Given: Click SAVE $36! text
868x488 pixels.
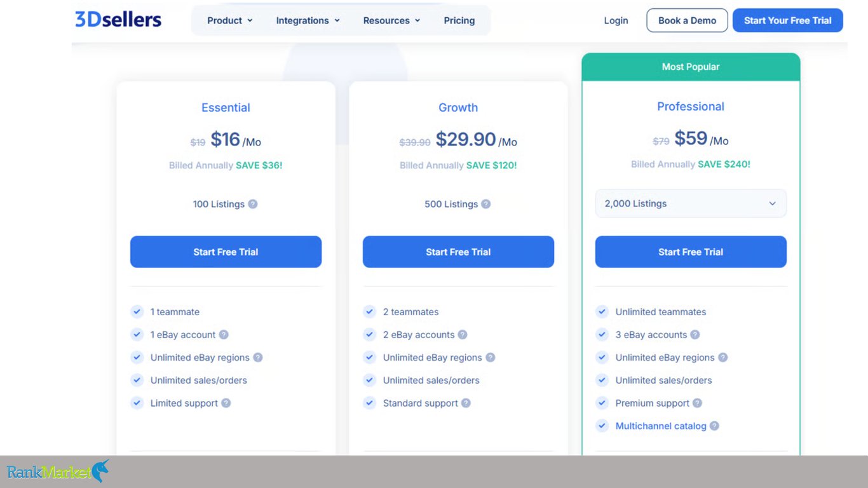Looking at the screenshot, I should tap(259, 165).
